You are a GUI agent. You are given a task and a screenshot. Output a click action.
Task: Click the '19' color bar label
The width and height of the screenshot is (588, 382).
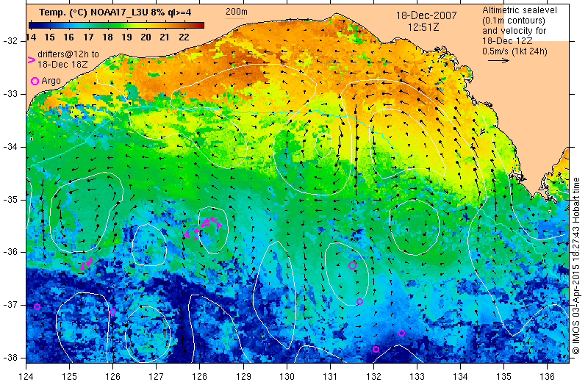pyautogui.click(x=126, y=37)
